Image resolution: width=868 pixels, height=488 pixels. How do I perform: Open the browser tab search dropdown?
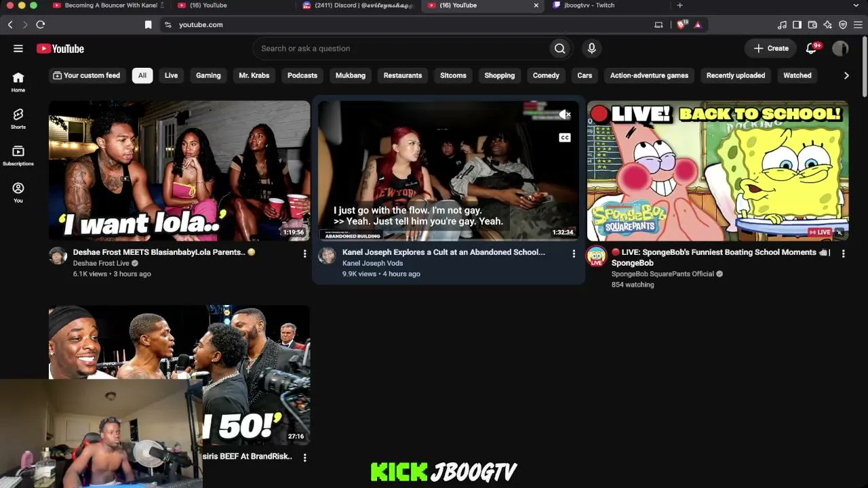[x=856, y=5]
